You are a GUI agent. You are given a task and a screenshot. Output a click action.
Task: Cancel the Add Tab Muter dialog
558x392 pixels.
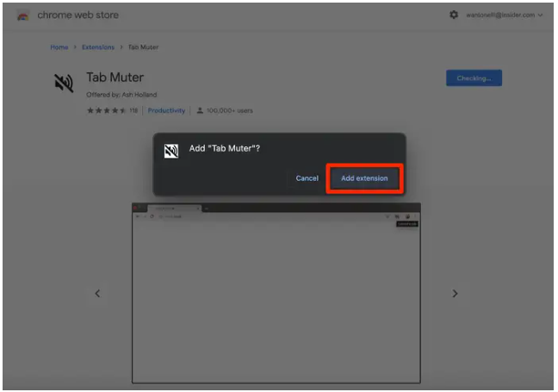click(x=307, y=178)
